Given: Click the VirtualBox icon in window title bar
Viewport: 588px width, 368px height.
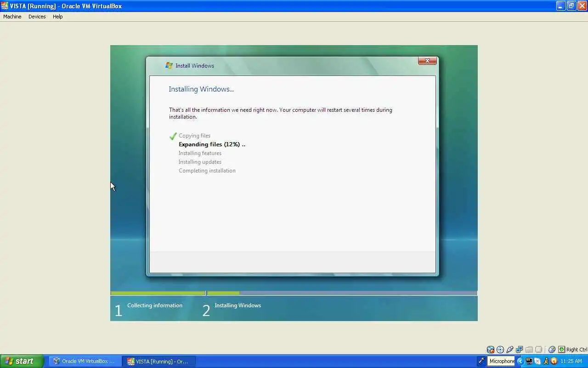Looking at the screenshot, I should pos(5,6).
